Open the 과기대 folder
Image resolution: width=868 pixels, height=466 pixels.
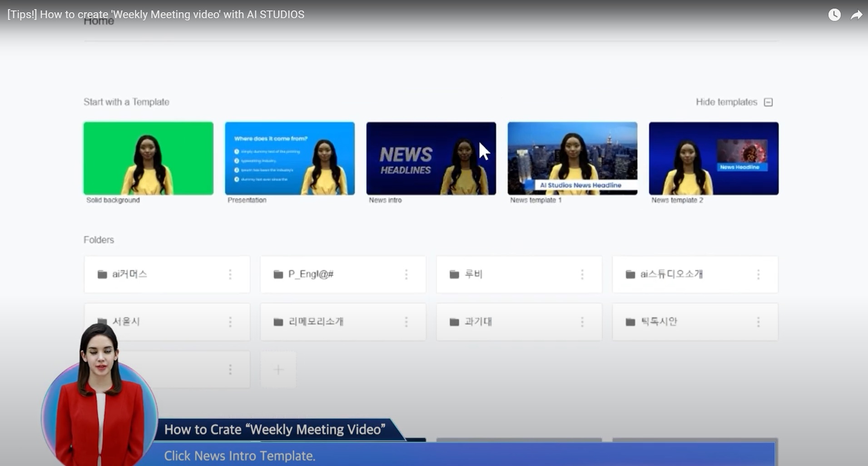click(519, 322)
